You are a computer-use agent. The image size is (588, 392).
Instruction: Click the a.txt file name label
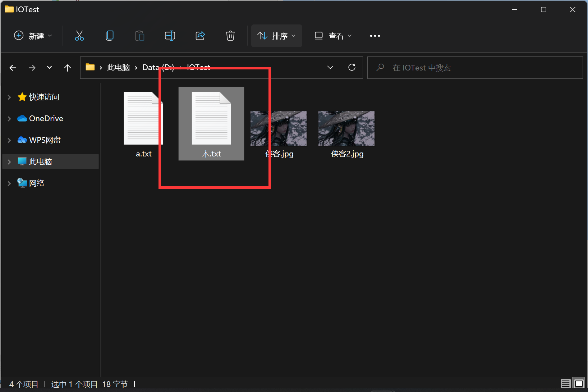144,154
